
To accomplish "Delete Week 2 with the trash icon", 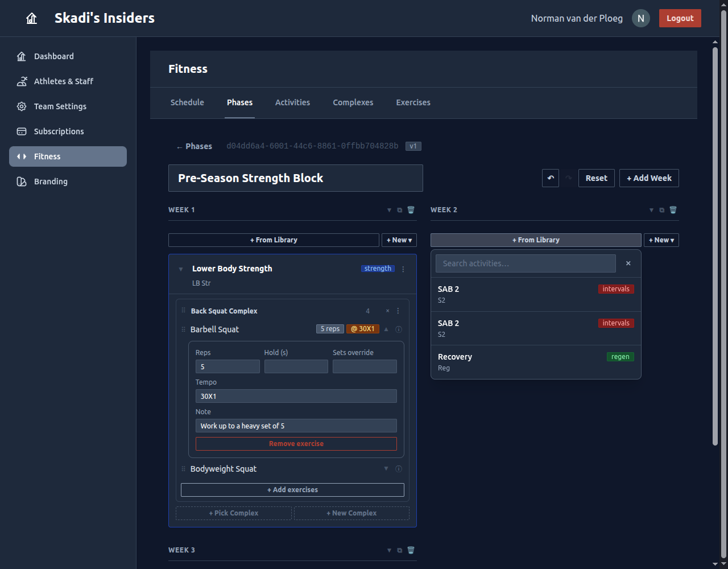I will click(673, 210).
